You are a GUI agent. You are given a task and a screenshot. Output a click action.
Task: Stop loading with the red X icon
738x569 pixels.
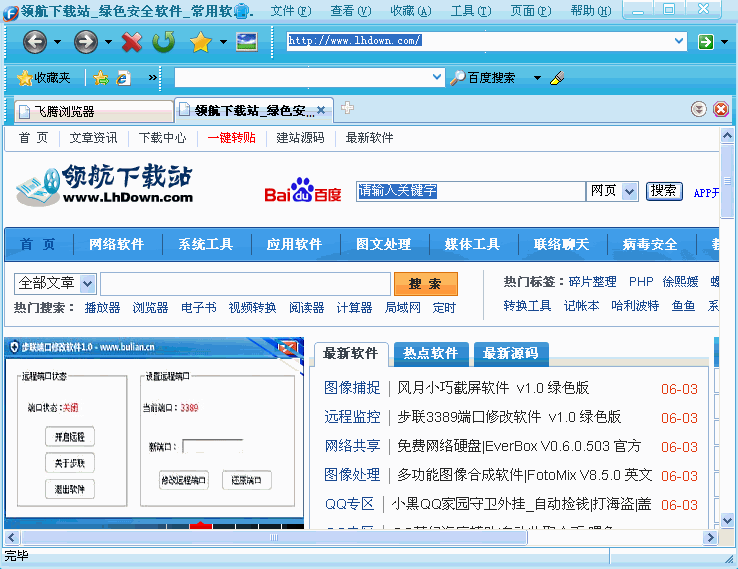tap(132, 42)
